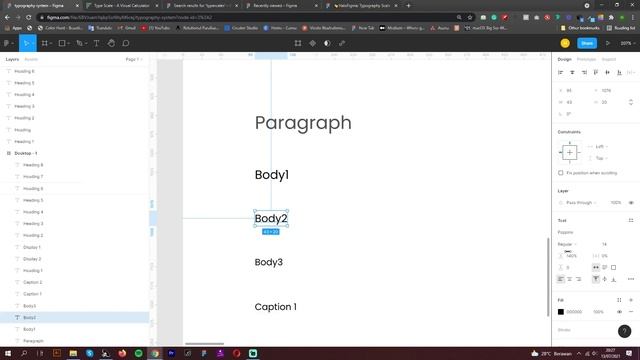Open the fill style picker icon
Image resolution: width=640 pixels, height=360 pixels.
pyautogui.click(x=619, y=300)
